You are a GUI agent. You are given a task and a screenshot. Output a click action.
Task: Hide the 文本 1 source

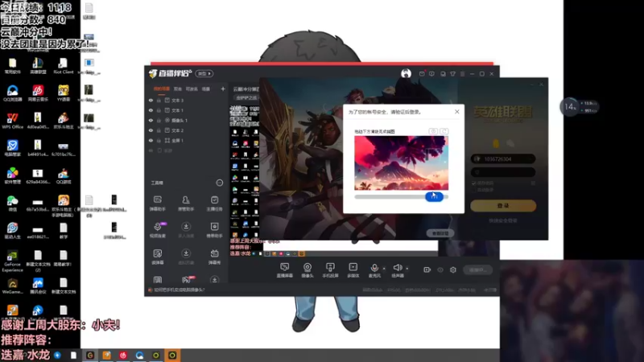coord(151,110)
